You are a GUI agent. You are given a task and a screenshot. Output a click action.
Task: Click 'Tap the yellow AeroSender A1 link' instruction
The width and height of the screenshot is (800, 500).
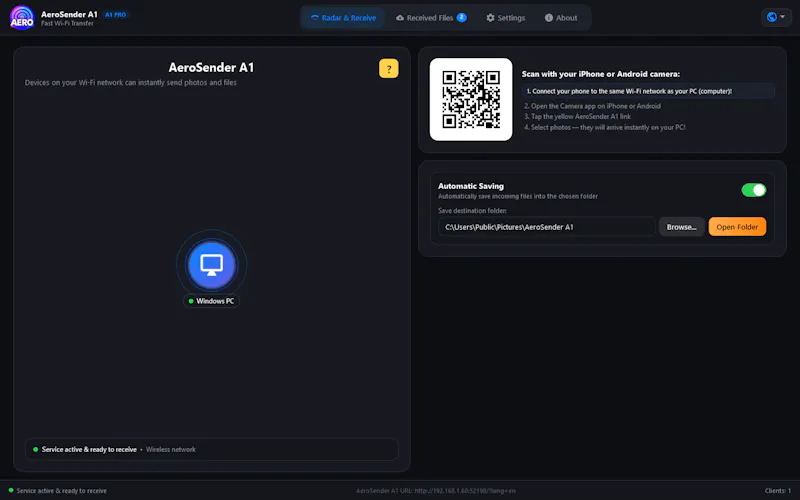pyautogui.click(x=578, y=116)
